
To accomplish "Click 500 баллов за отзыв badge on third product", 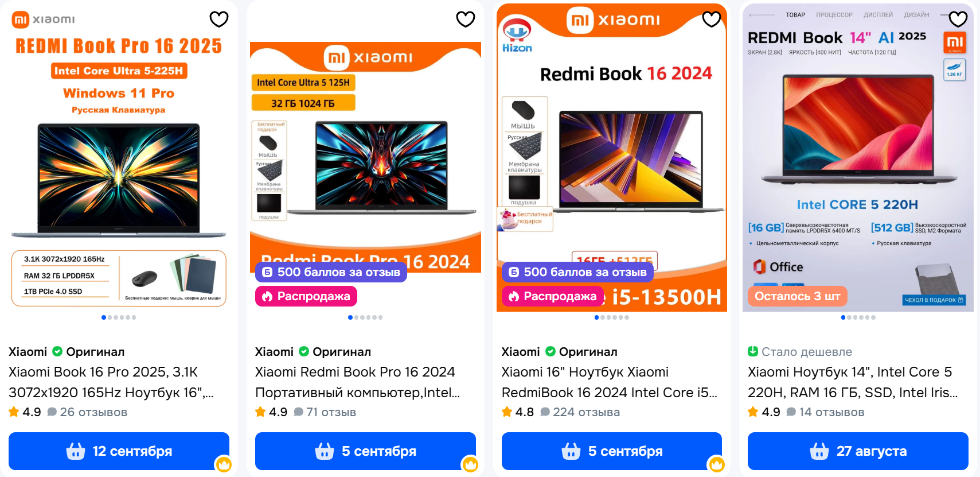I will coord(577,272).
